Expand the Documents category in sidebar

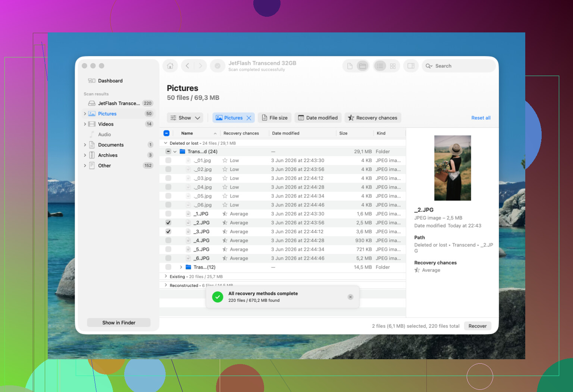tap(85, 145)
